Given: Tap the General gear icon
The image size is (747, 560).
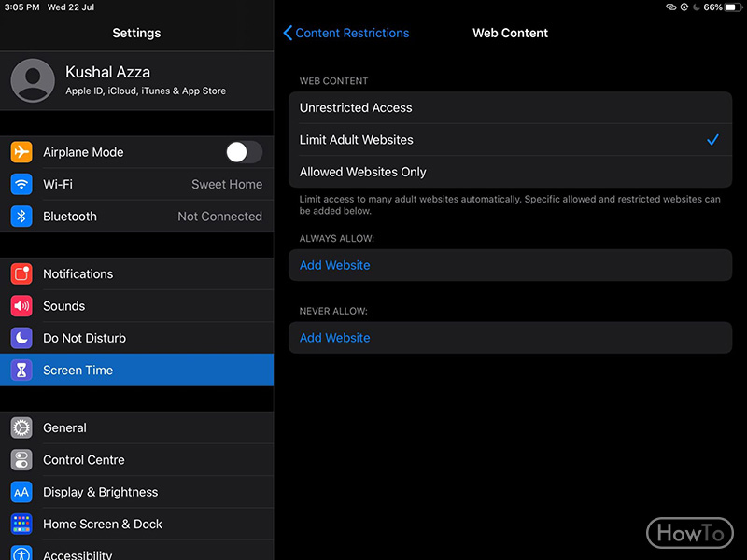Looking at the screenshot, I should 21,427.
